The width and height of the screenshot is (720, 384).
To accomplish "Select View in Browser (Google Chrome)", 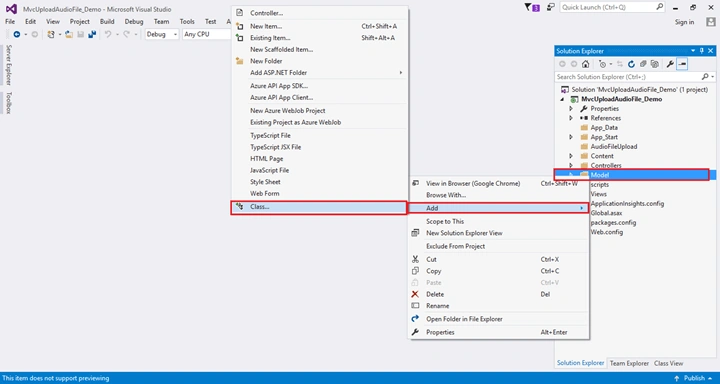I will [499, 184].
